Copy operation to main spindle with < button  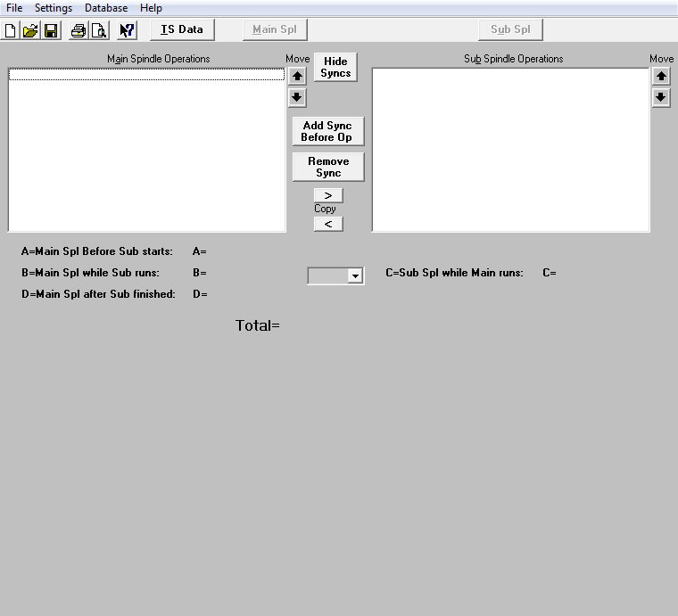327,224
